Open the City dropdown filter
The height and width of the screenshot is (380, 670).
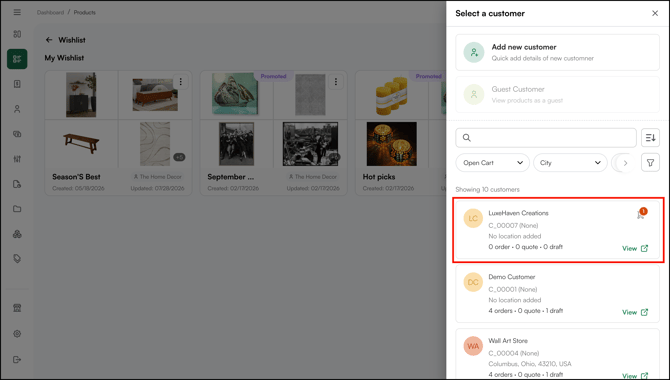(x=570, y=163)
